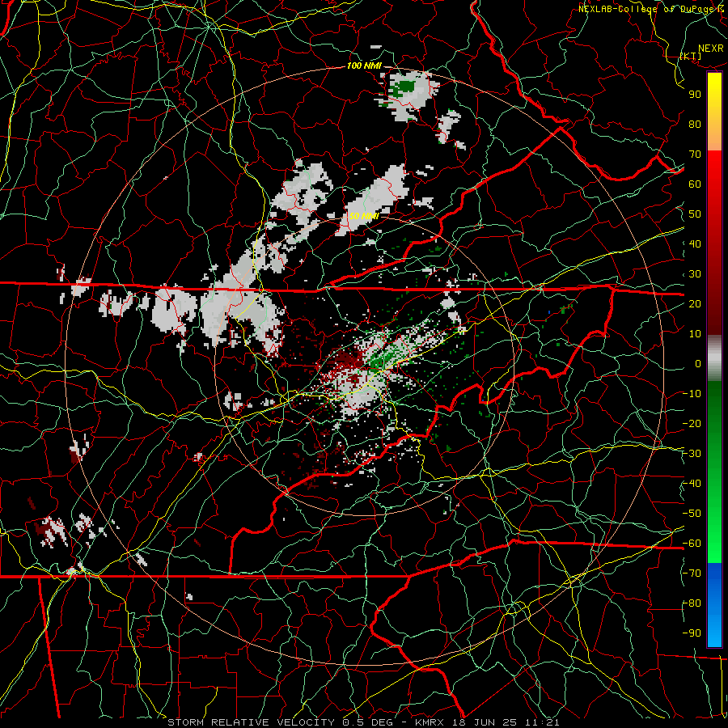Click the 0 value on the velocity scale
728x728 pixels.
point(698,364)
